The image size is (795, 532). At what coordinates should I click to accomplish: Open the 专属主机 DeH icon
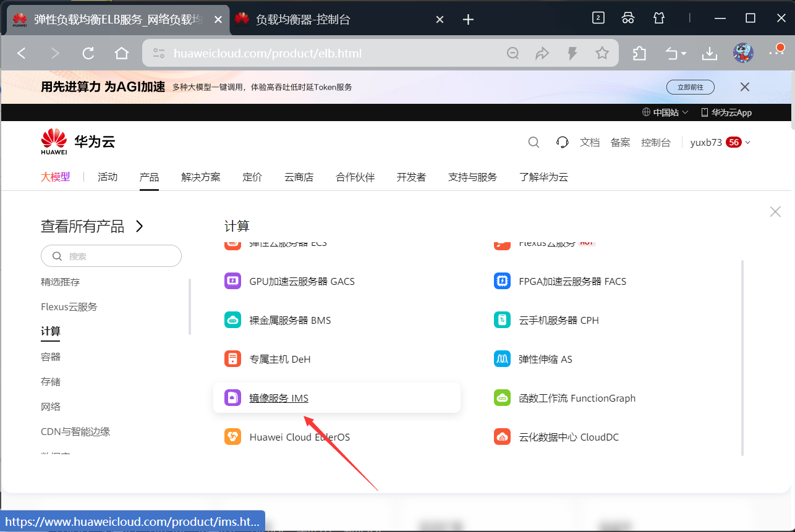(232, 359)
